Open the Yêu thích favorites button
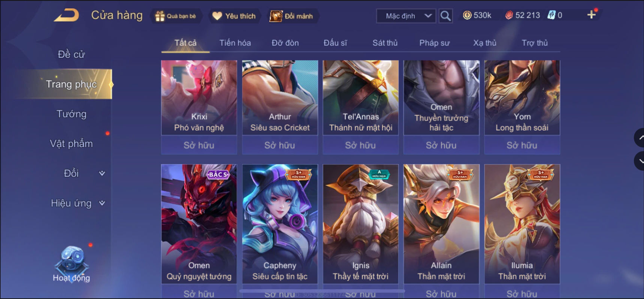 [234, 16]
